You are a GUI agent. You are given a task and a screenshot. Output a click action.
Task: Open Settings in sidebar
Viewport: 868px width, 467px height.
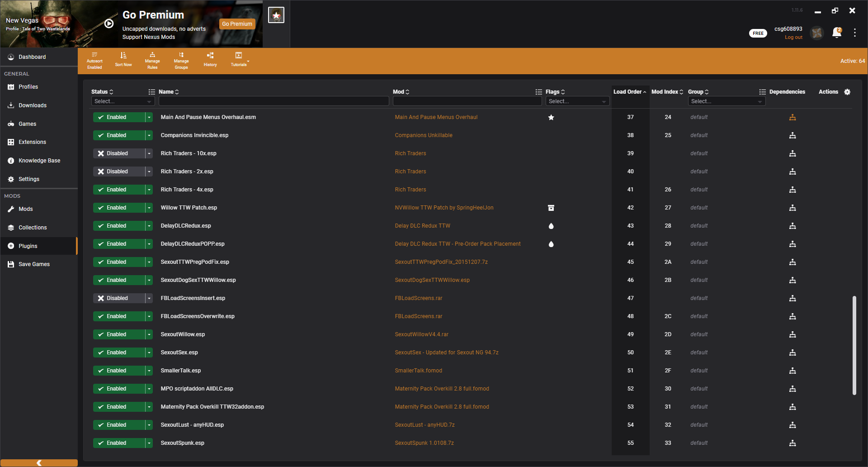39,179
